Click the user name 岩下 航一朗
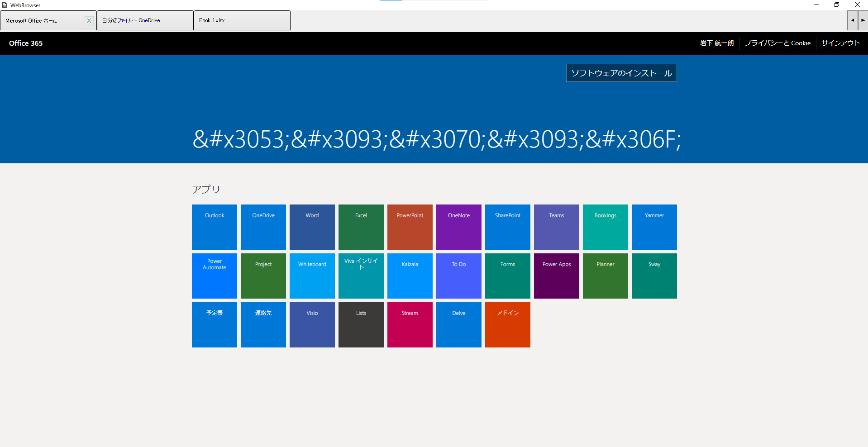Image resolution: width=868 pixels, height=447 pixels. 717,43
